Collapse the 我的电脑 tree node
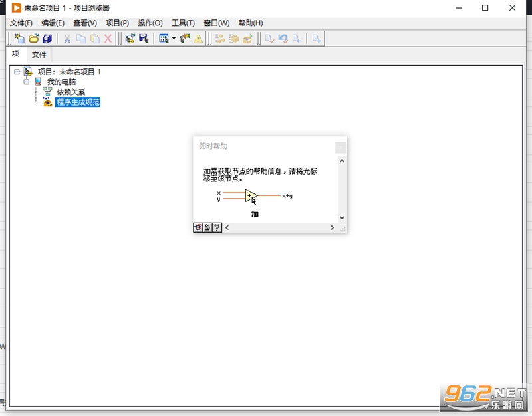Screen dimensions: 532x416 (x=27, y=82)
